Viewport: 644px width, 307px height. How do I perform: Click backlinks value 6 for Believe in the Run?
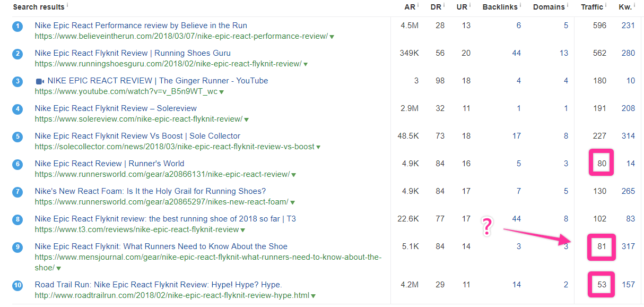[519, 25]
